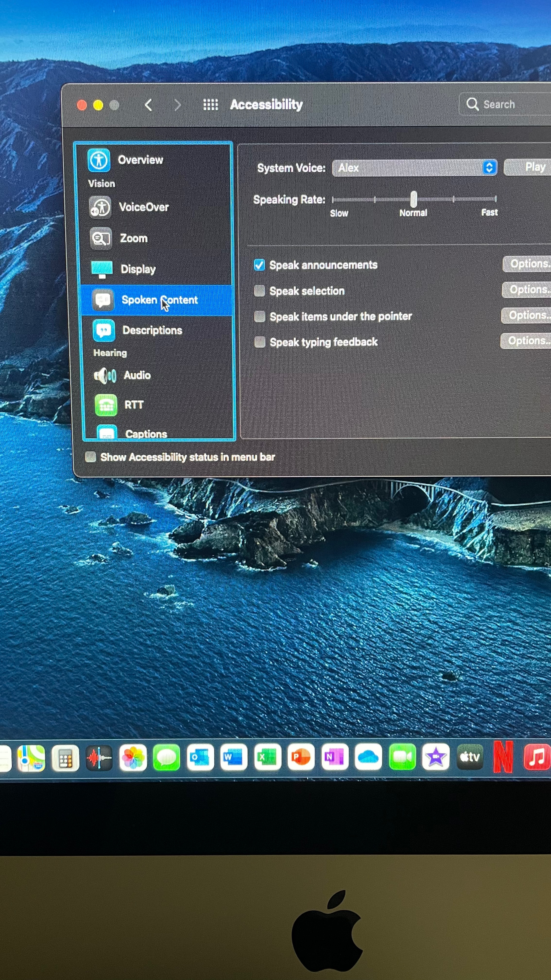Enable Speak items under the pointer
The height and width of the screenshot is (980, 551).
pos(260,316)
